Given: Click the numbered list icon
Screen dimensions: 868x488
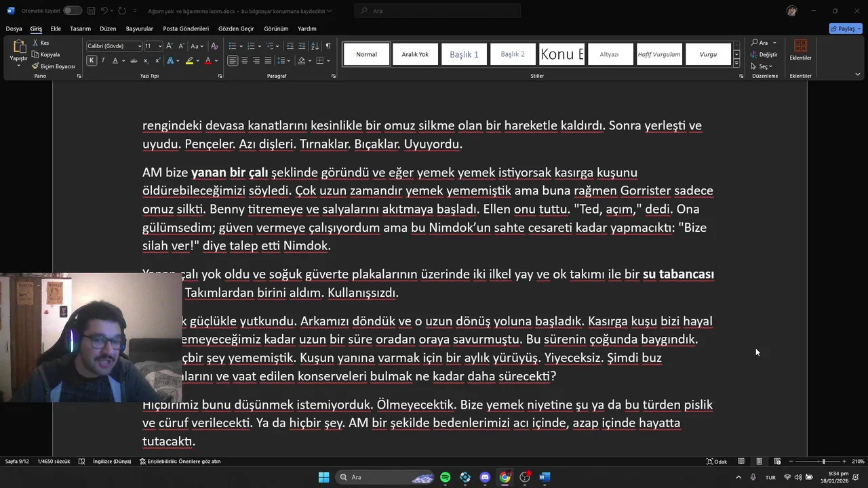Looking at the screenshot, I should click(250, 46).
